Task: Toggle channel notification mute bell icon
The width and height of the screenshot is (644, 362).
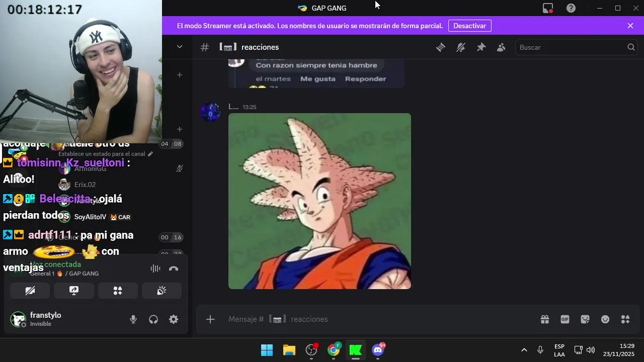Action: pyautogui.click(x=461, y=47)
